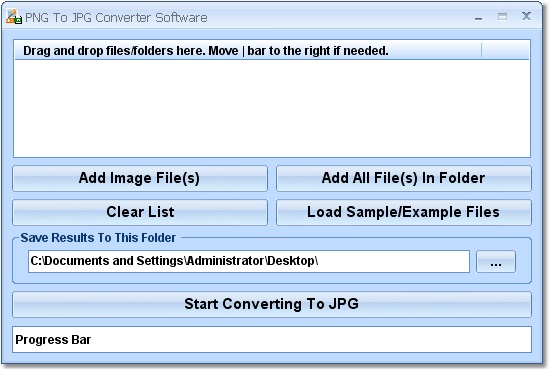Maximize the converter window

(x=502, y=16)
